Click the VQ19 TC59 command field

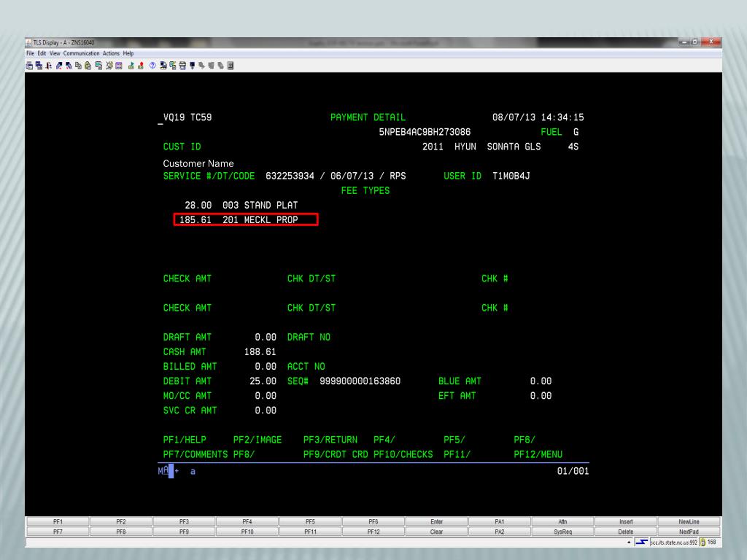187,117
